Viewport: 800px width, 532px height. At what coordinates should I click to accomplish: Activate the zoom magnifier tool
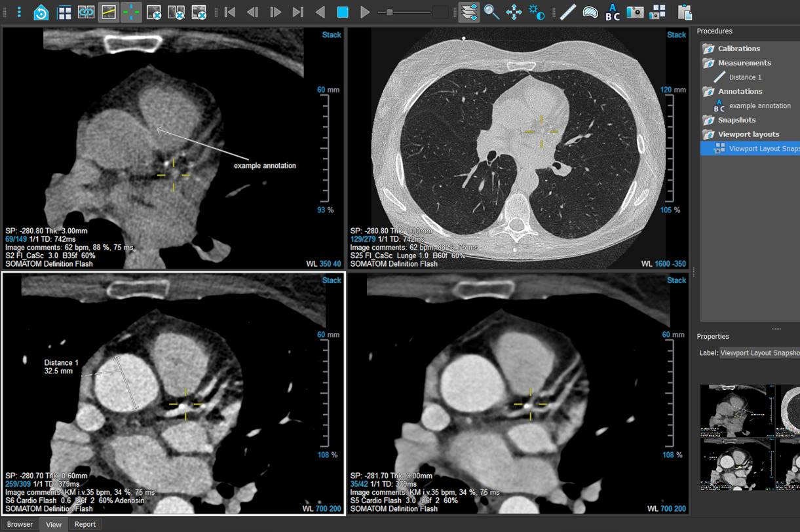point(491,12)
